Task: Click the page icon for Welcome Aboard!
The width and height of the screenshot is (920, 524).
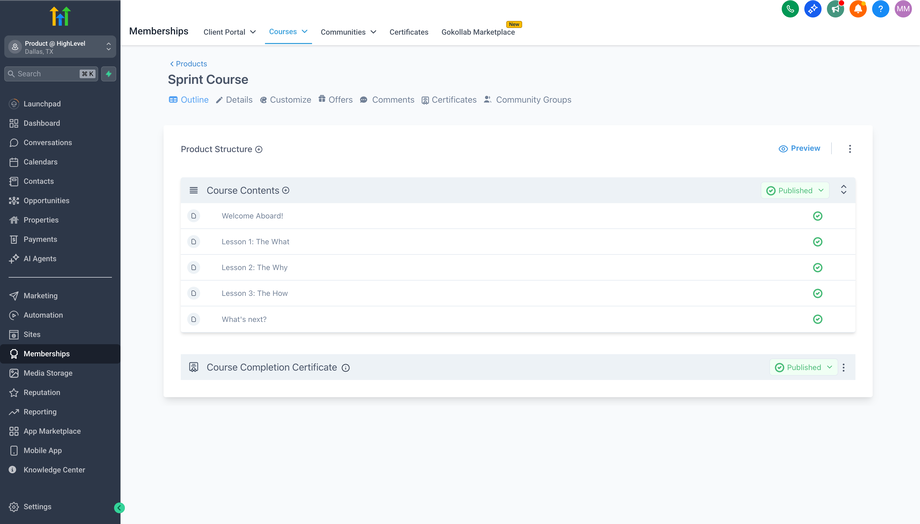Action: coord(194,216)
